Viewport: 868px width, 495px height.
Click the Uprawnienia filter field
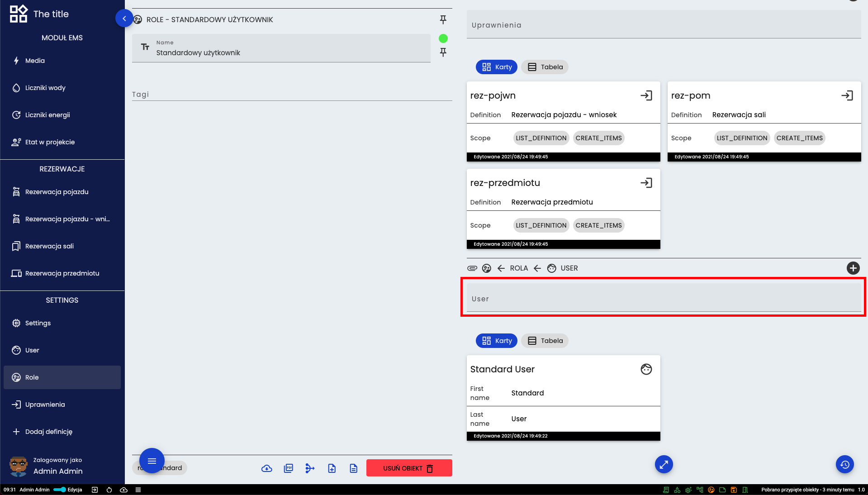[664, 25]
